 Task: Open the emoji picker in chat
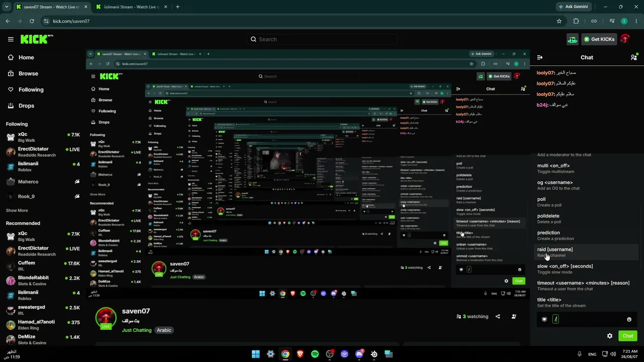(x=629, y=319)
